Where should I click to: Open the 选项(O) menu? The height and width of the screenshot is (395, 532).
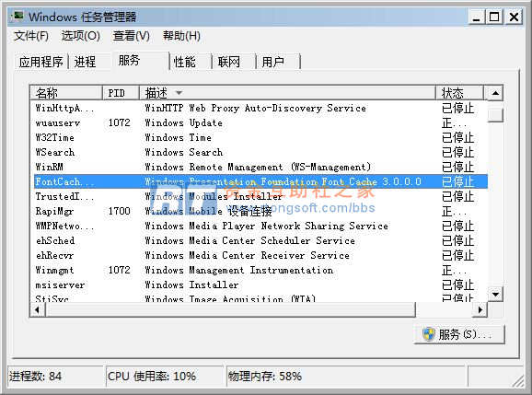[x=80, y=36]
